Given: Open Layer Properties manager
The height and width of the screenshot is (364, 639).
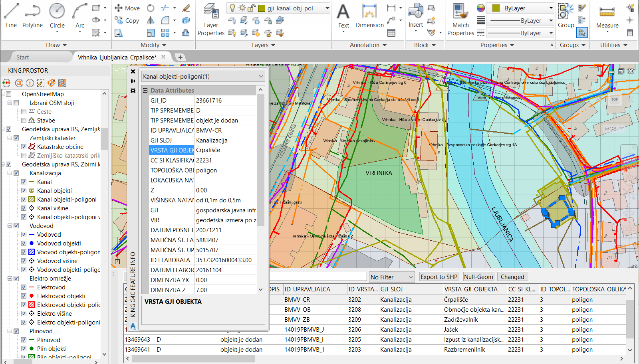Looking at the screenshot, I should coord(211,19).
